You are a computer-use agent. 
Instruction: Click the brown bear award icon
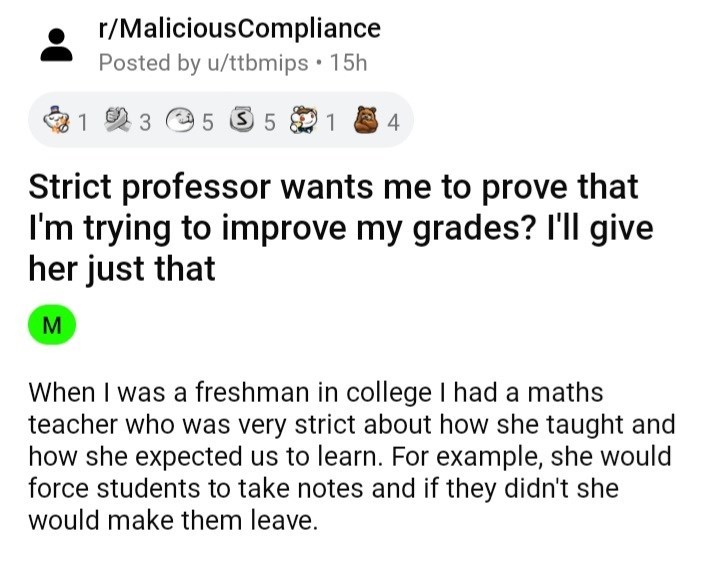point(366,123)
